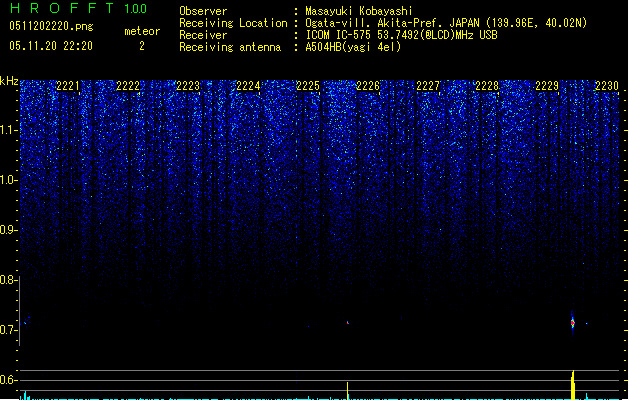Viewport: 629px width, 400px height.
Task: Click the kHz axis unit label
Action: (9, 81)
